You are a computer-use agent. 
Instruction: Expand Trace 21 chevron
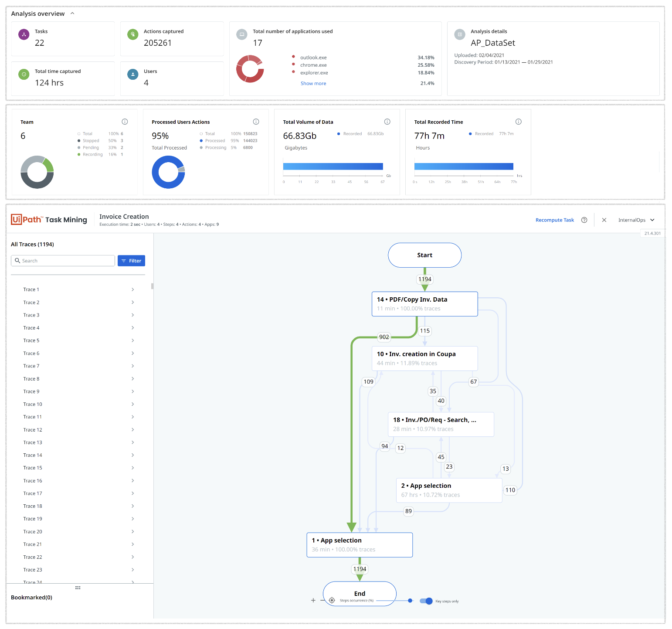(133, 544)
